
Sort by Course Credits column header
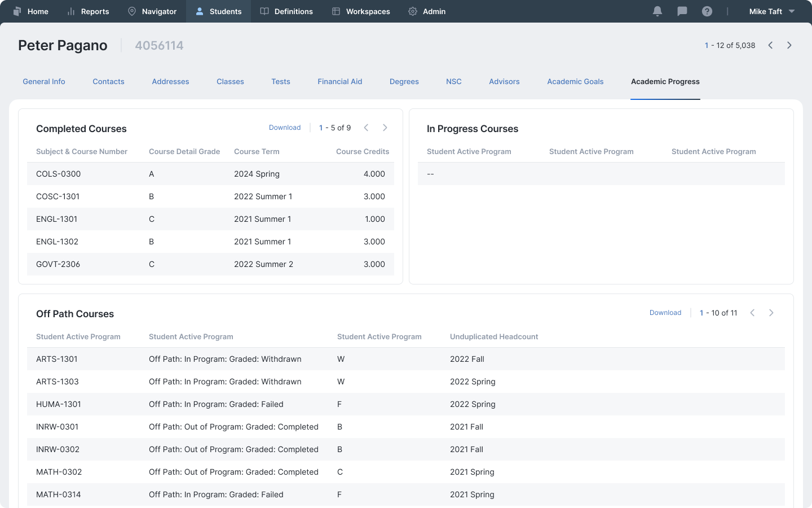362,151
